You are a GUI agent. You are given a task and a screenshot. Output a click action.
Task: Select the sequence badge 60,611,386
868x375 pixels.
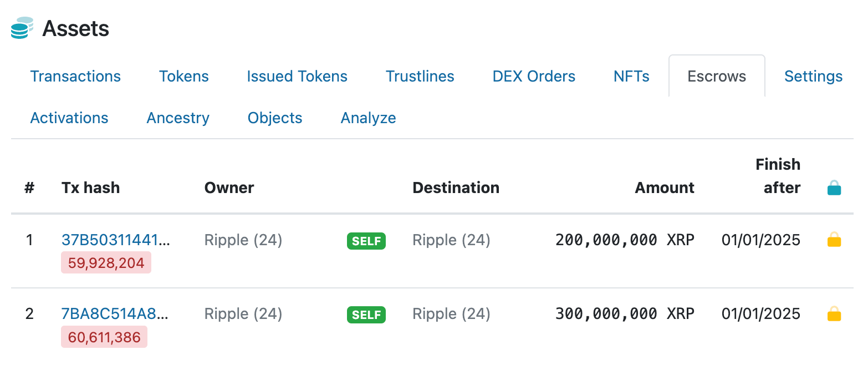coord(104,337)
